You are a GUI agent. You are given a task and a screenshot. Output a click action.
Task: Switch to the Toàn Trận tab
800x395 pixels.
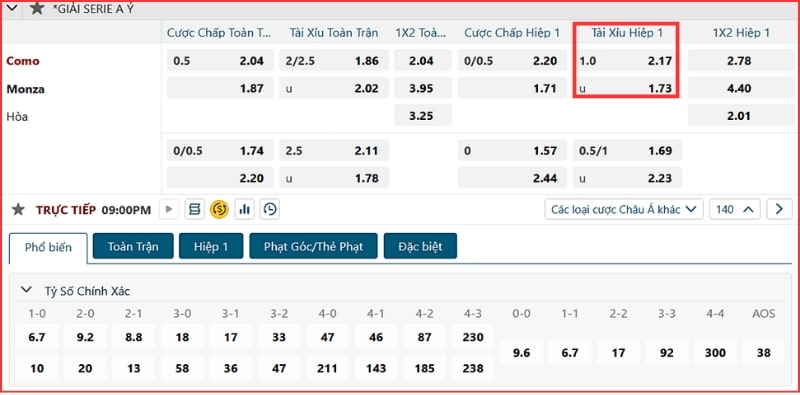click(133, 246)
